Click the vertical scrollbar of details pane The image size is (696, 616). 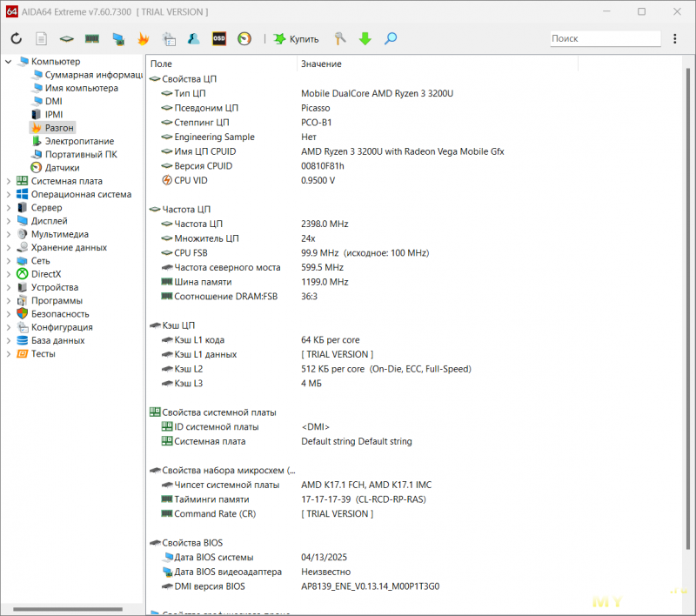(x=687, y=309)
